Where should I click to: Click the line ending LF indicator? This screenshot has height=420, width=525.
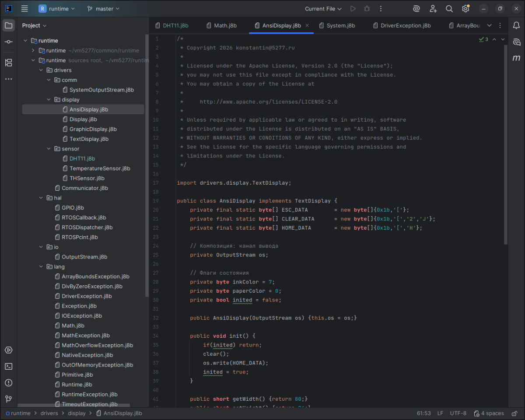(440, 413)
